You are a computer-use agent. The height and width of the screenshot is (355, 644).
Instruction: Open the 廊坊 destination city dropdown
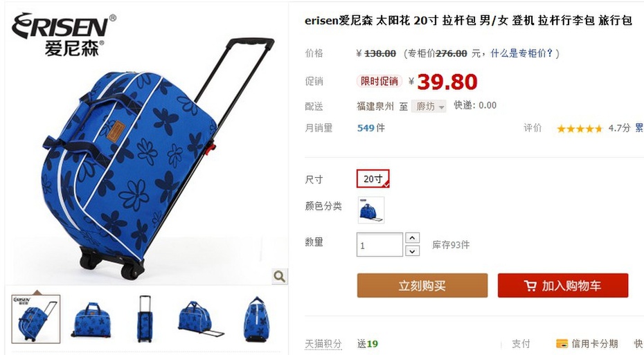point(429,107)
